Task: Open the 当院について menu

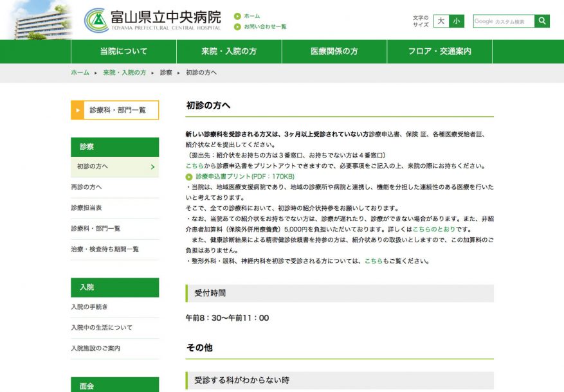Action: 123,51
